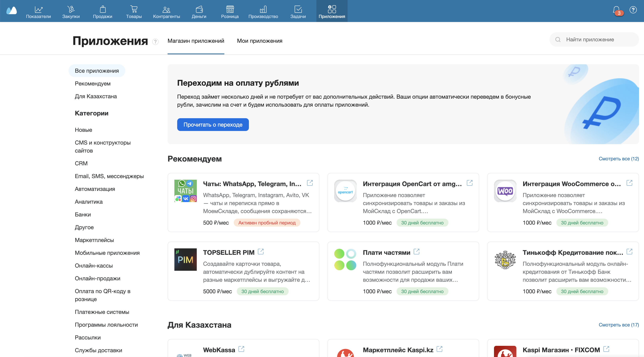Choose CMS и конструкторы сайтов category
Screen dimensions: 644x357
(x=103, y=147)
